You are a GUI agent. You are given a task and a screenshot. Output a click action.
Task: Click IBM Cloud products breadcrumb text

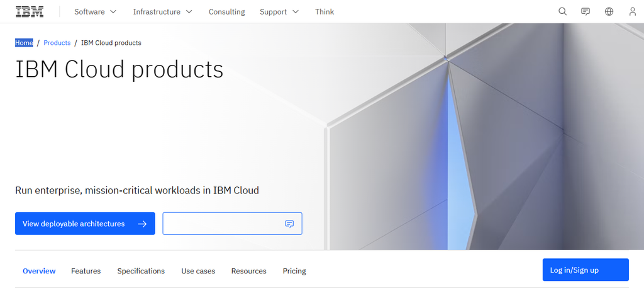coord(111,43)
